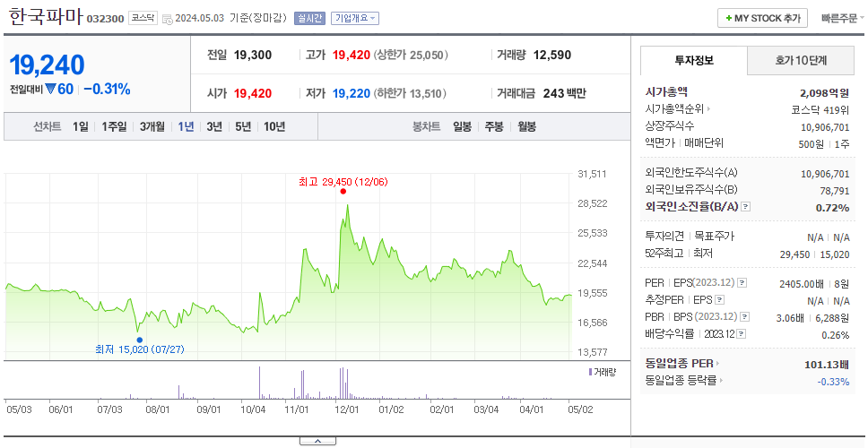Click help icon next to 외국인소진율(B/A)
868x448 pixels.
click(746, 207)
